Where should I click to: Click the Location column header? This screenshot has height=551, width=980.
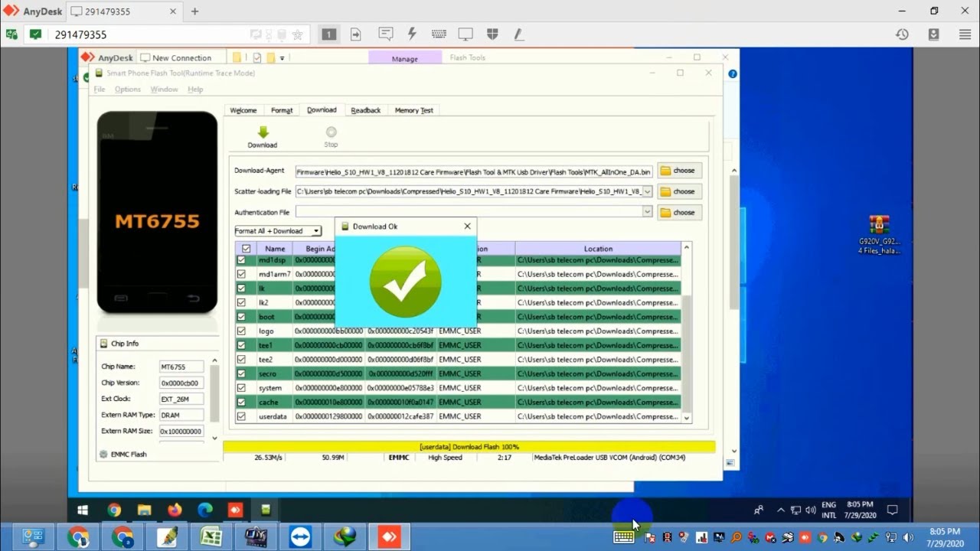(598, 249)
